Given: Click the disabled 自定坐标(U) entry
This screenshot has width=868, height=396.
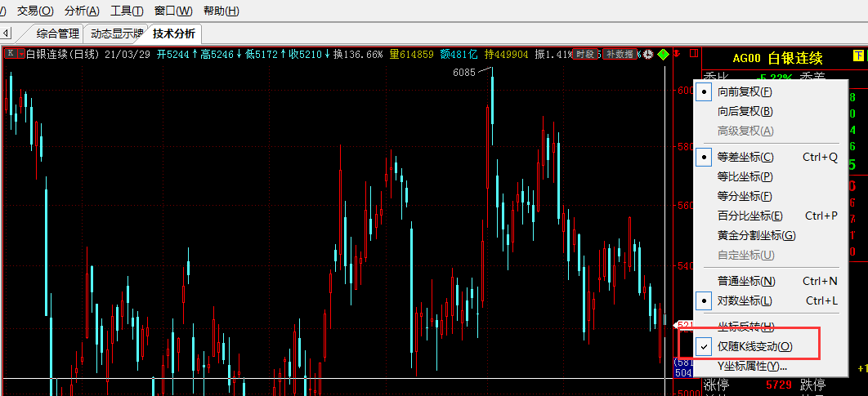Looking at the screenshot, I should [770, 256].
